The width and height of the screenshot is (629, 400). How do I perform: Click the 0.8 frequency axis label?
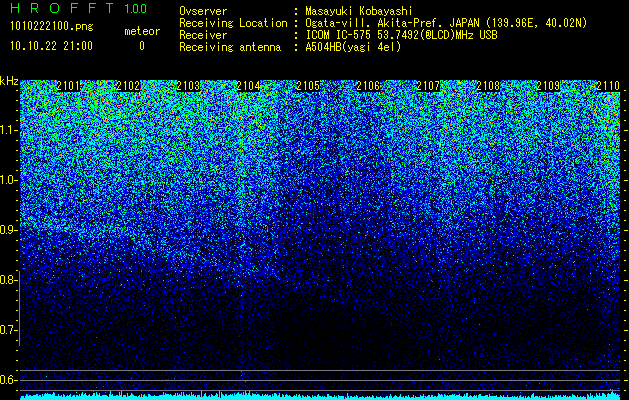tap(8, 280)
